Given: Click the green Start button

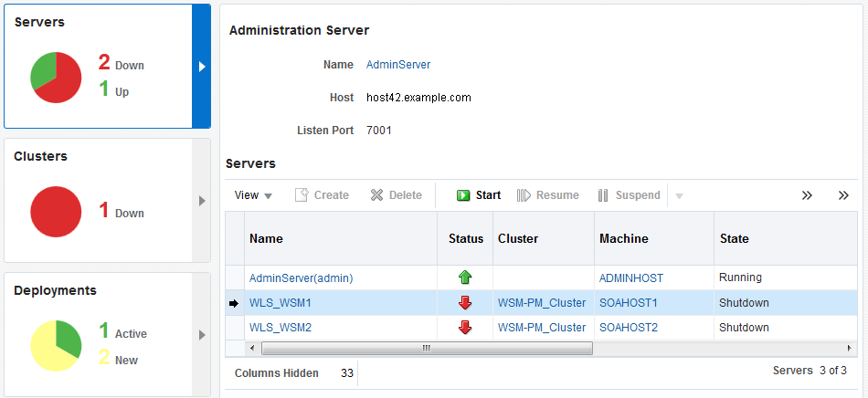Looking at the screenshot, I should (x=478, y=195).
